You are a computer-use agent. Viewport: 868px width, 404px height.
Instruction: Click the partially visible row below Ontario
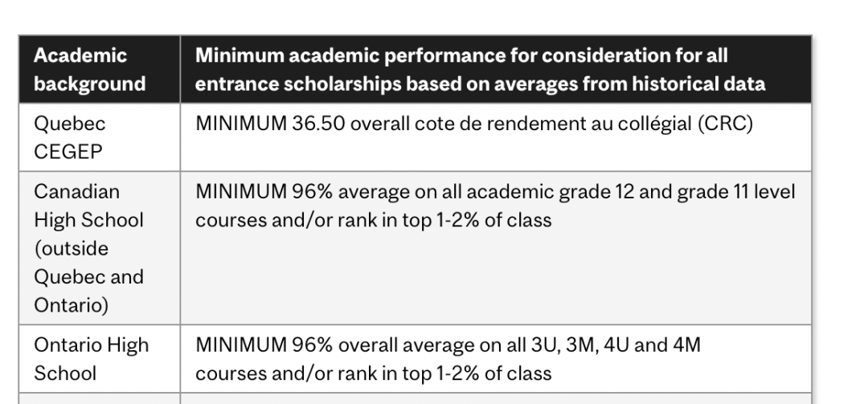tap(416, 398)
